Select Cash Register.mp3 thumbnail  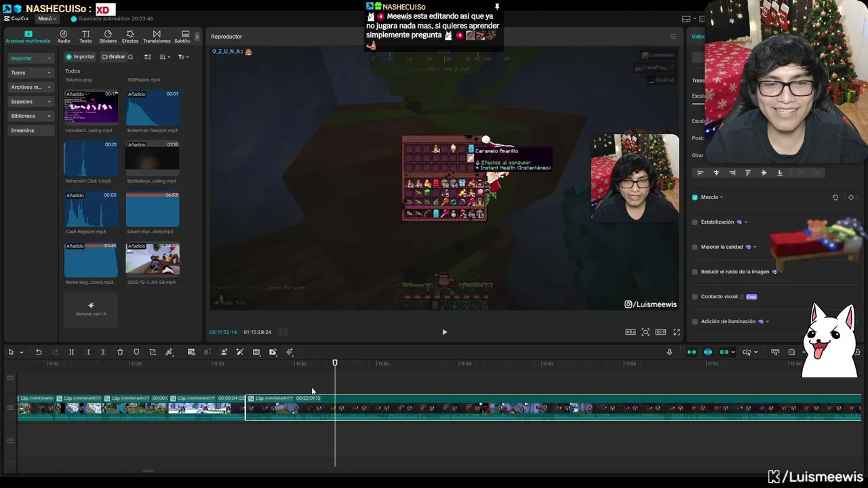tap(91, 209)
